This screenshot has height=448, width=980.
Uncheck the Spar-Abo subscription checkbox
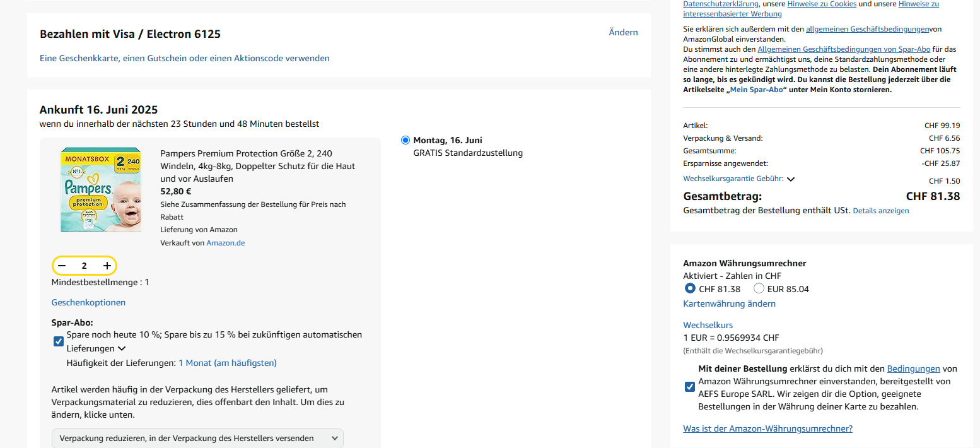(x=59, y=341)
